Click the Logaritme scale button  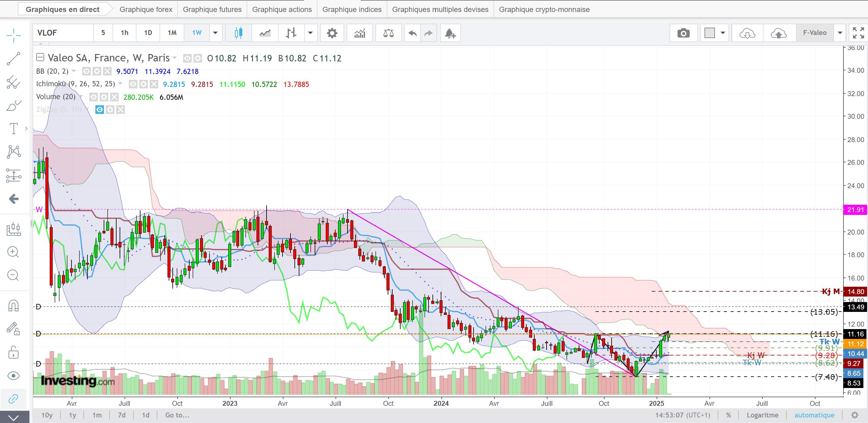[762, 415]
